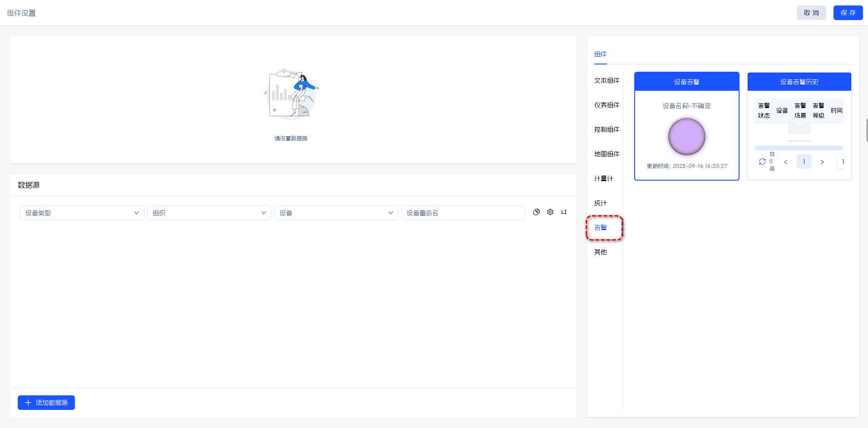
Task: Refresh the 设备告警历史 table
Action: point(762,162)
